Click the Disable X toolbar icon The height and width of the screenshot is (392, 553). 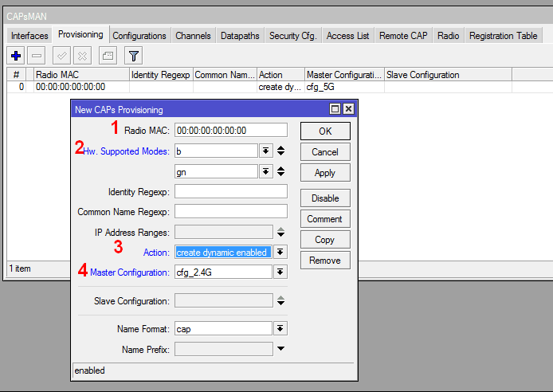pos(81,55)
